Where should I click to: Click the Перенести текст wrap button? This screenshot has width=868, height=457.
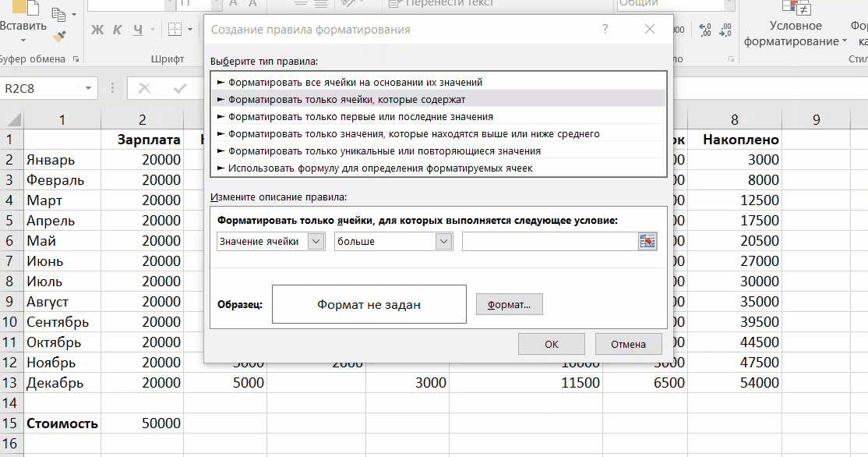coord(441,4)
